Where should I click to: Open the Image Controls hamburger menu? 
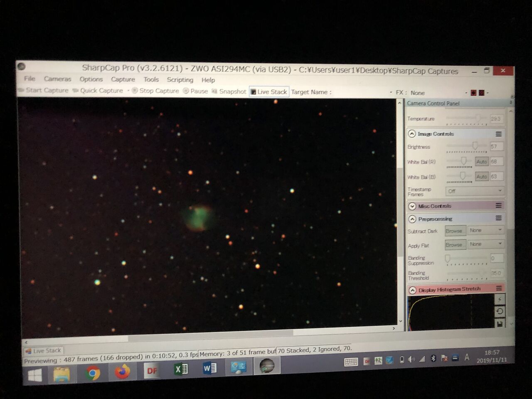[499, 134]
